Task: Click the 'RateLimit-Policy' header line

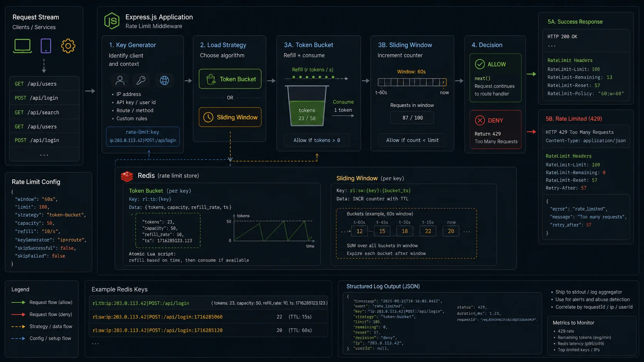Action: pyautogui.click(x=585, y=93)
